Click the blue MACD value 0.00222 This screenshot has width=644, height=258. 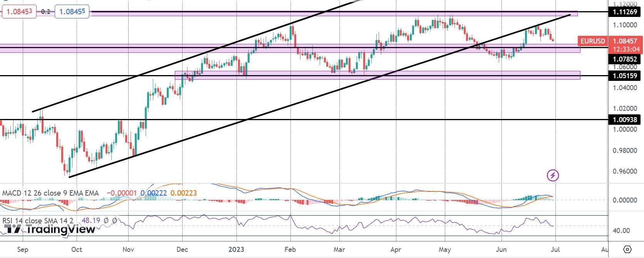153,193
